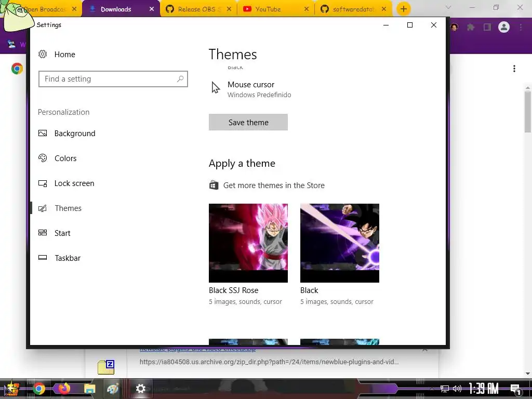Viewport: 532px width, 399px height.
Task: Open volume control in system tray
Action: click(457, 389)
